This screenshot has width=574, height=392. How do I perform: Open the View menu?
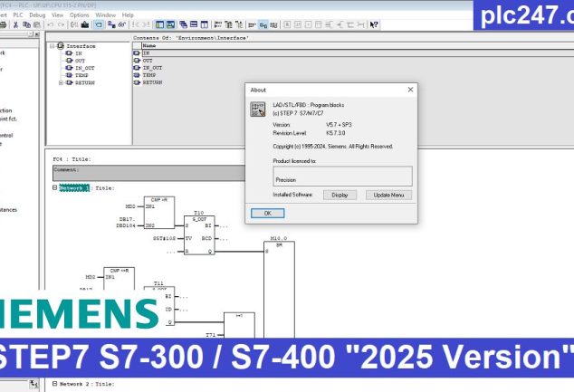(x=57, y=15)
